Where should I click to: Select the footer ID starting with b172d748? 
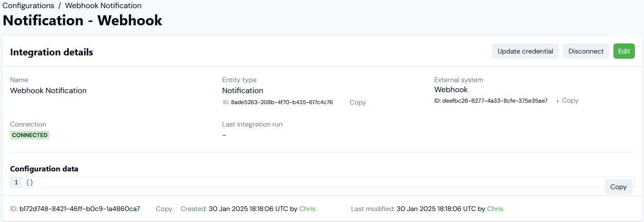pos(80,209)
